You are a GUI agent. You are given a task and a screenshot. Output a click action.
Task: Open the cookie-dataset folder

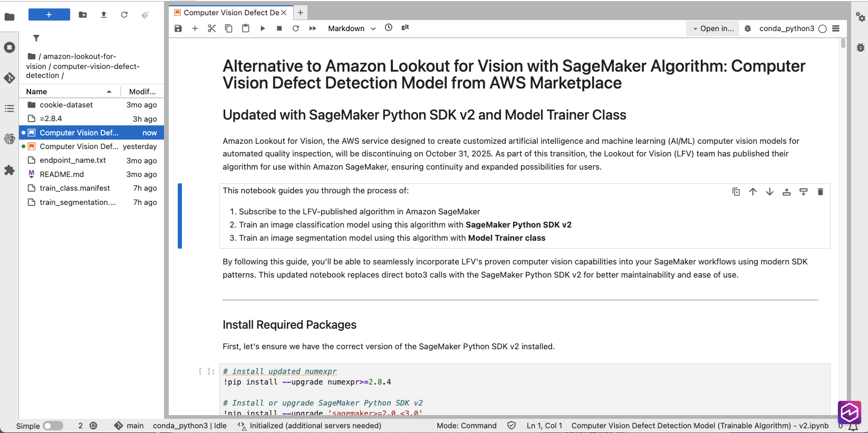pos(66,105)
